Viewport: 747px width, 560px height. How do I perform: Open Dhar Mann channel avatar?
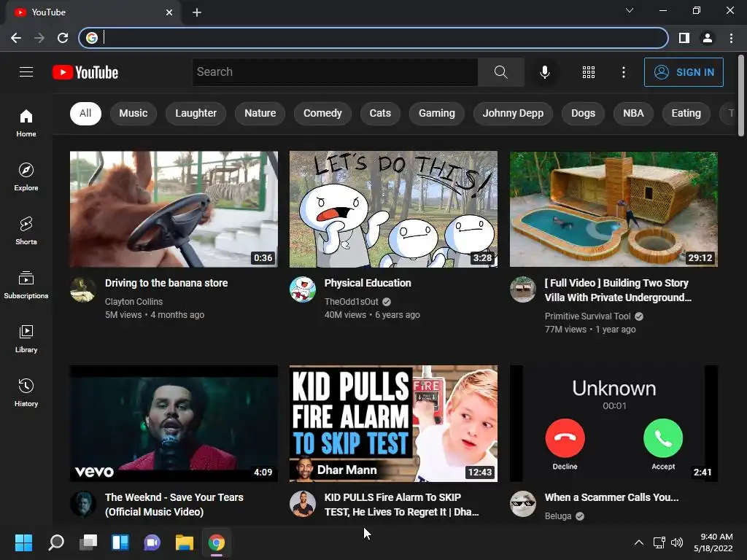click(x=303, y=504)
